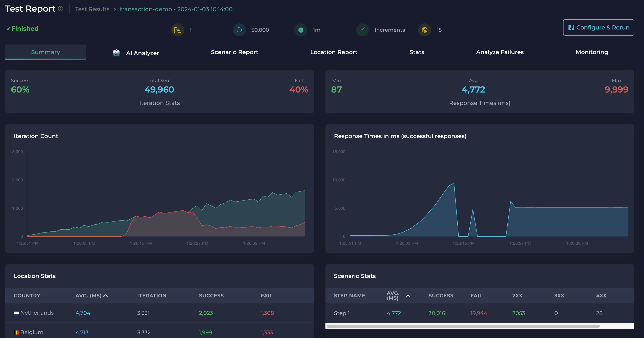Click the Incremental load type chart icon
Image resolution: width=644 pixels, height=338 pixels.
[x=362, y=30]
